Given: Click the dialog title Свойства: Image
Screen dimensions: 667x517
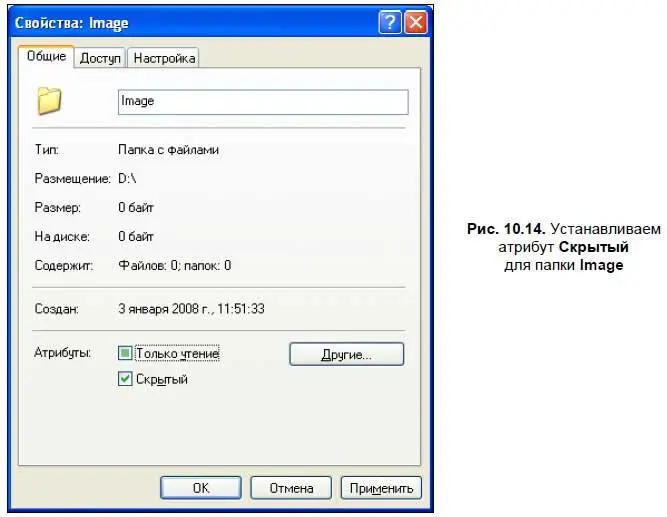Looking at the screenshot, I should [71, 23].
